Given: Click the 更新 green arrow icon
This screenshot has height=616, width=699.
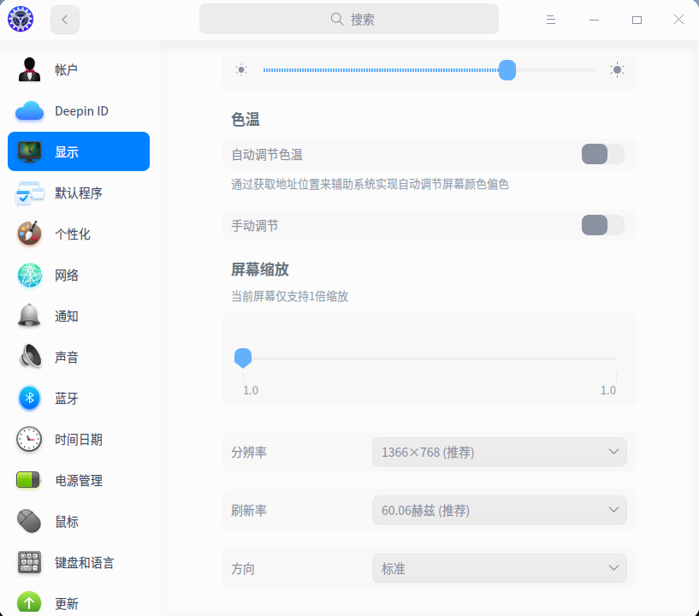Looking at the screenshot, I should [x=29, y=603].
